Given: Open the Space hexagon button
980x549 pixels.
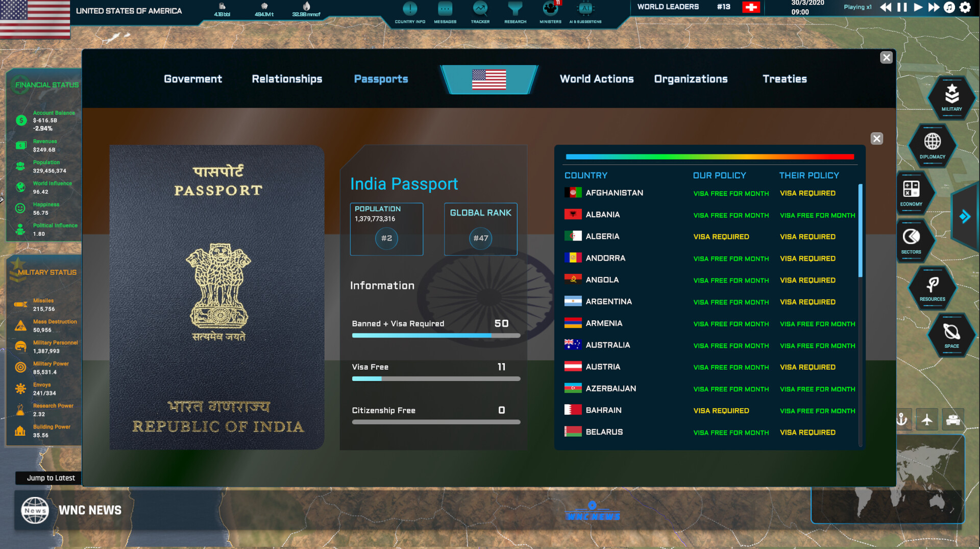Looking at the screenshot, I should tap(951, 335).
